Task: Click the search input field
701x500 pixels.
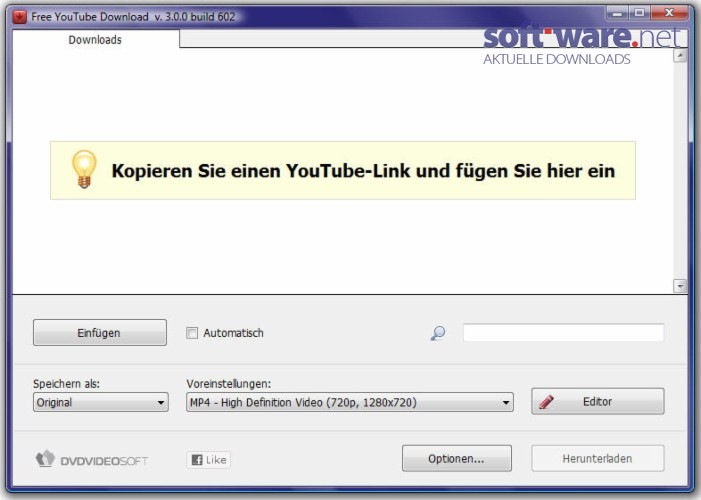Action: (563, 333)
